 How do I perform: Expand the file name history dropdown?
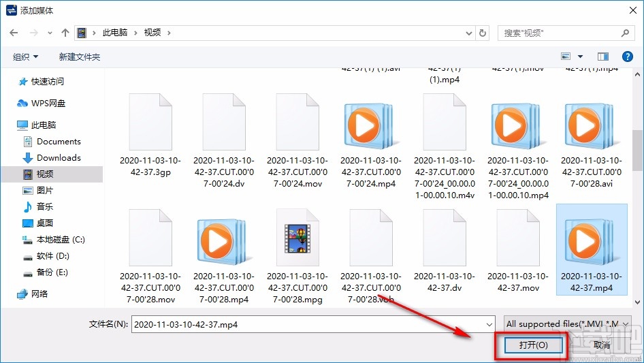coord(489,324)
